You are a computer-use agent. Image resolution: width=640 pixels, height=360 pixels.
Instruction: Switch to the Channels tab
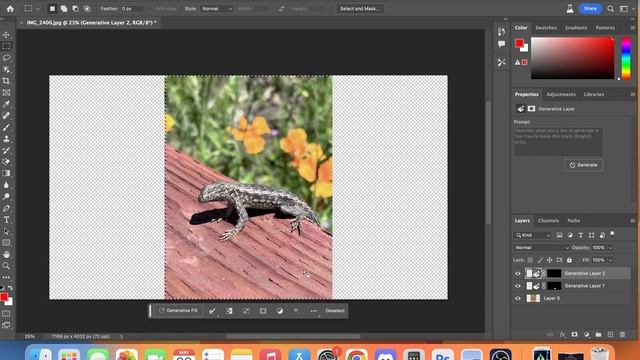point(548,220)
